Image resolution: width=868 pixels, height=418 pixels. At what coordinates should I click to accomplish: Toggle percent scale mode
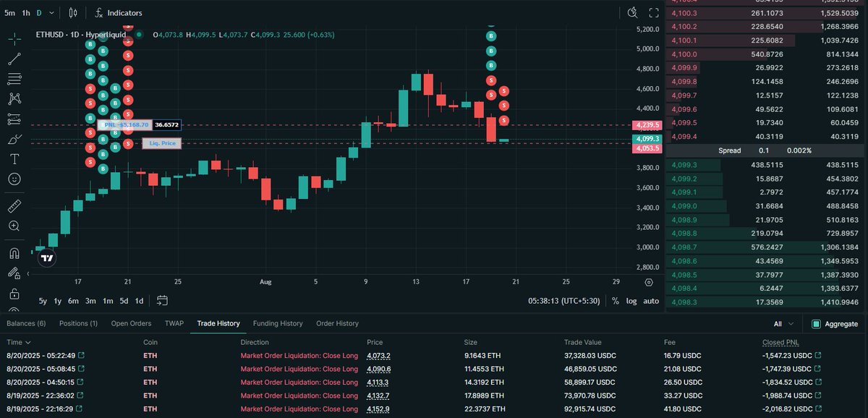[615, 301]
